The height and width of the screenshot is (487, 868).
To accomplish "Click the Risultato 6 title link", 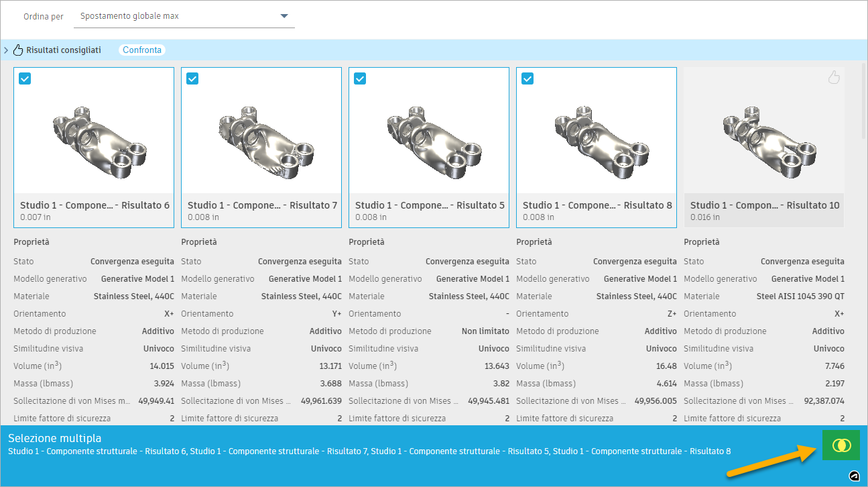I will coord(93,205).
